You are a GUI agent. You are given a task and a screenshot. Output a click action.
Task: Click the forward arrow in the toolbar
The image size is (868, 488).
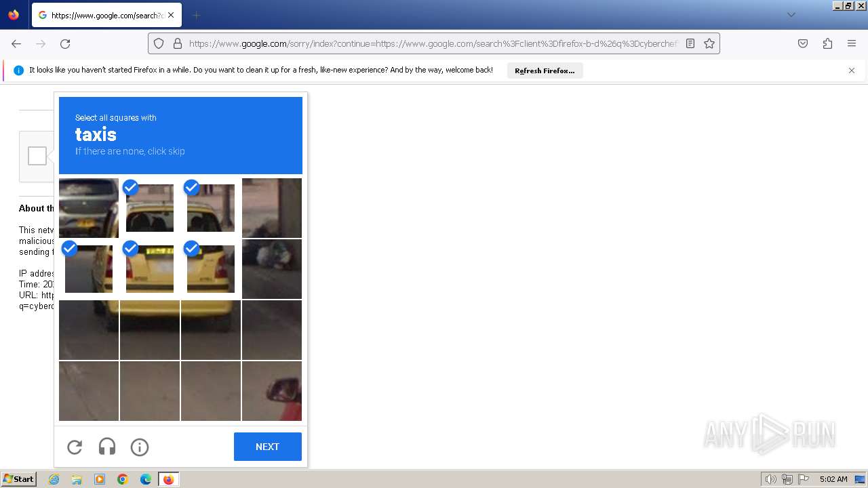click(41, 43)
